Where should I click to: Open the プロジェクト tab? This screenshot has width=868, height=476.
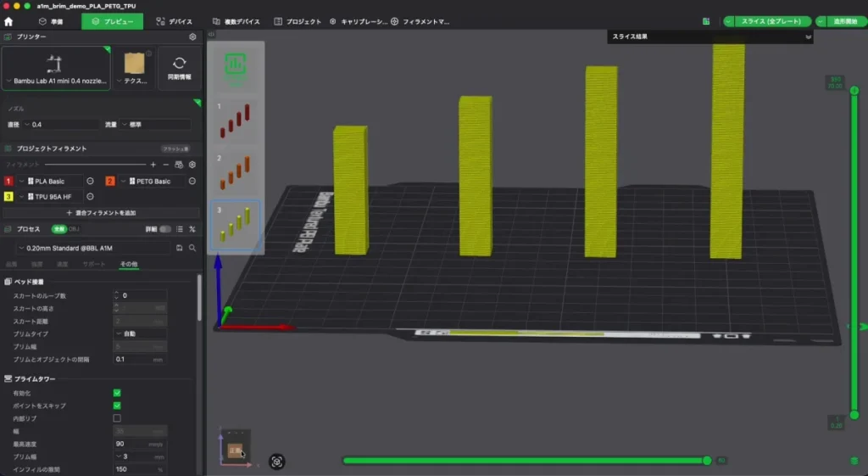(298, 21)
